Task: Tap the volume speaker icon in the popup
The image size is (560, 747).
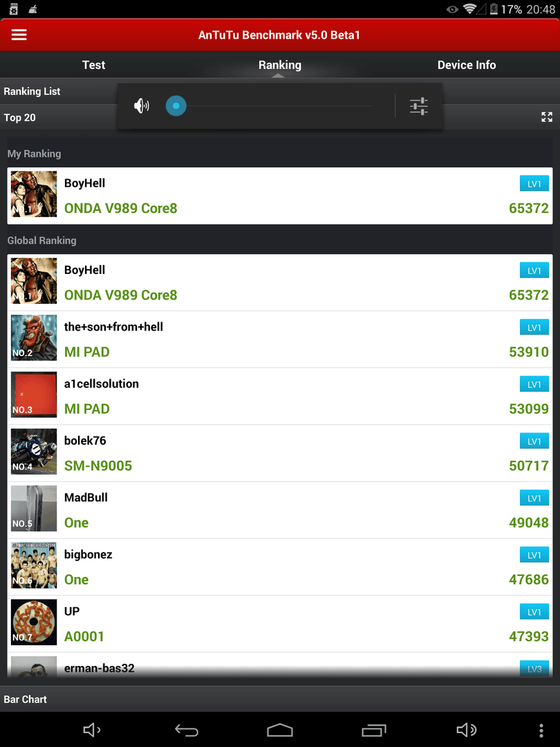Action: tap(142, 106)
